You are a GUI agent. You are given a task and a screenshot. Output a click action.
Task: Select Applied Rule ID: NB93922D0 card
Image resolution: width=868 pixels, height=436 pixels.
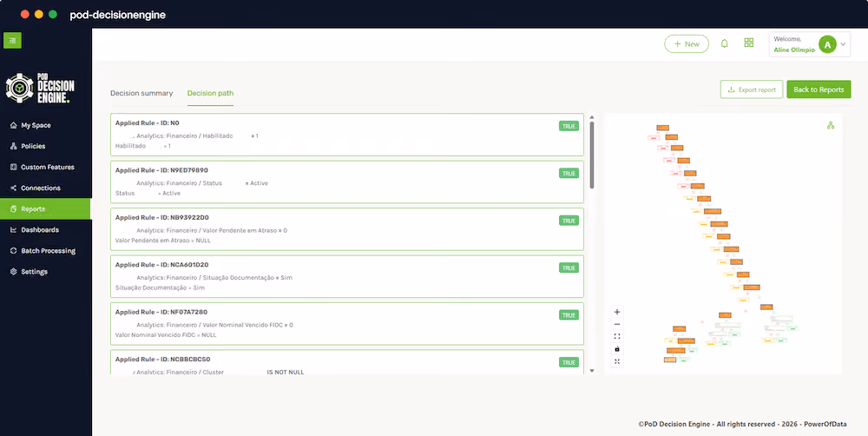tap(347, 229)
